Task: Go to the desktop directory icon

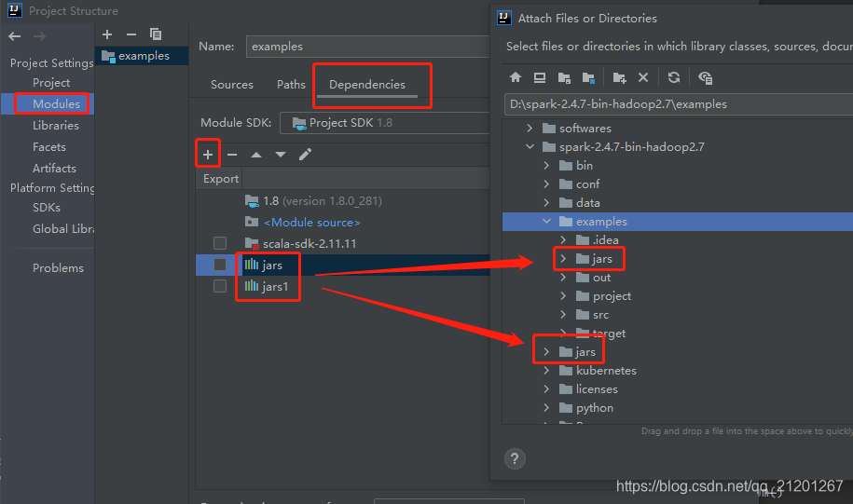Action: coord(540,77)
